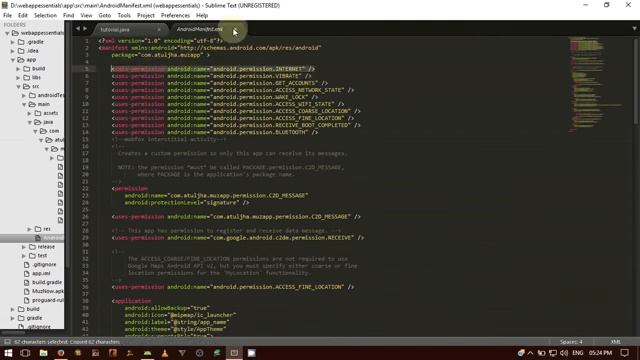Switch to the AndroidManifest.xml tab
The height and width of the screenshot is (360, 640).
pos(200,29)
